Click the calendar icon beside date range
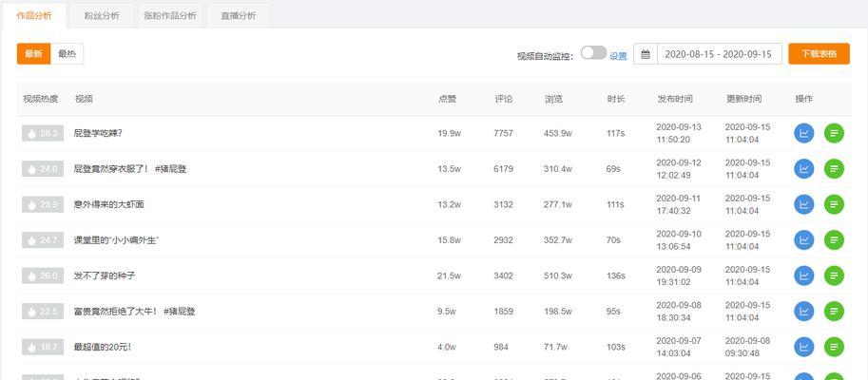 click(x=645, y=54)
